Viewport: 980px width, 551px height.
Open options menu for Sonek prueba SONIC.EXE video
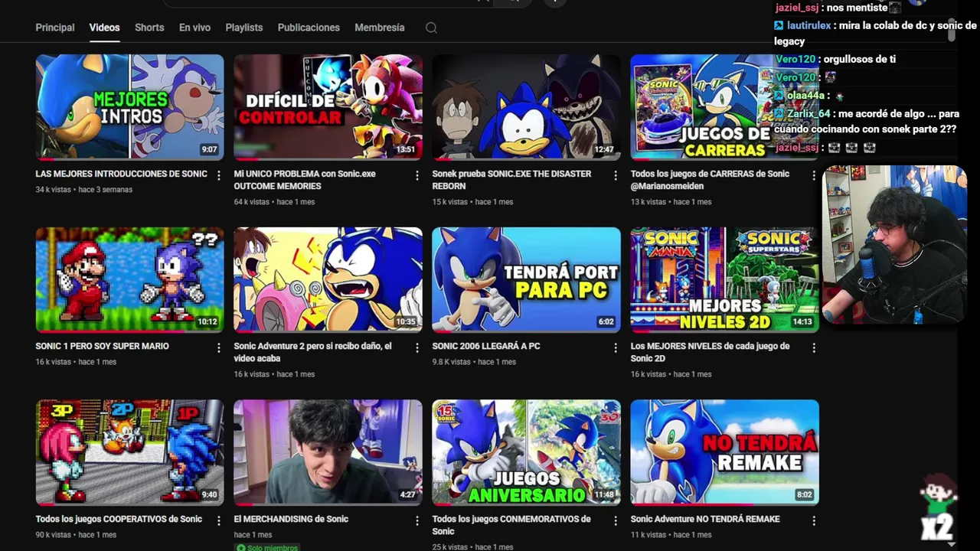coord(616,175)
